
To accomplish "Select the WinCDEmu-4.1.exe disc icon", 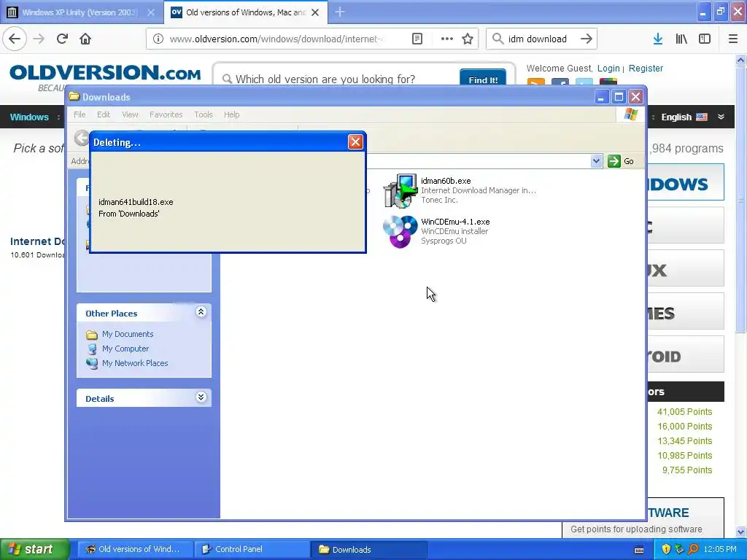I will [400, 231].
